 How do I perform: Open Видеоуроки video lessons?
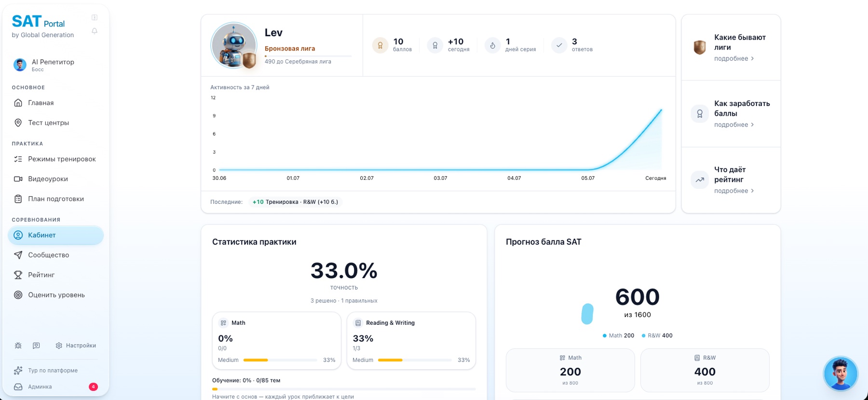tap(56, 179)
